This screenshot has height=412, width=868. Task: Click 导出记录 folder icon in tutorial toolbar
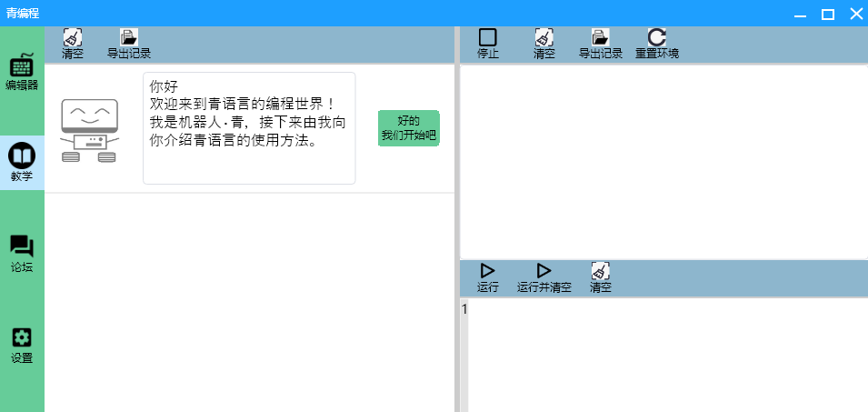point(128,38)
